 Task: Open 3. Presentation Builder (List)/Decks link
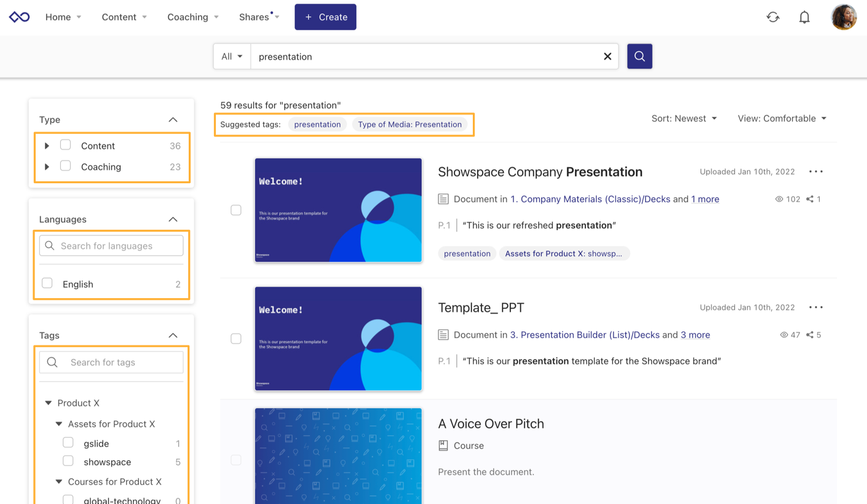pos(585,335)
